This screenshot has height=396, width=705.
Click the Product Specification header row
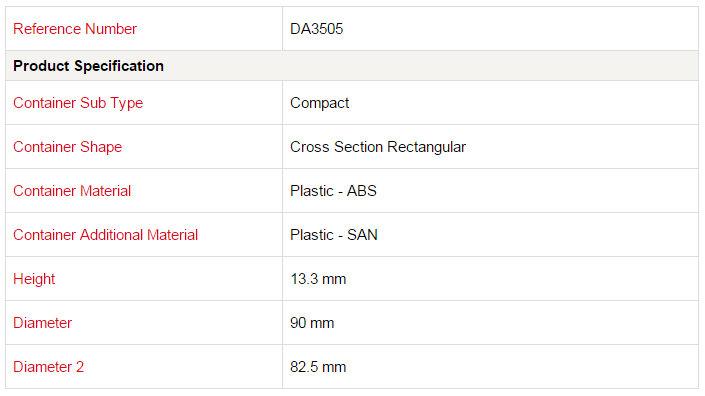tap(352, 66)
